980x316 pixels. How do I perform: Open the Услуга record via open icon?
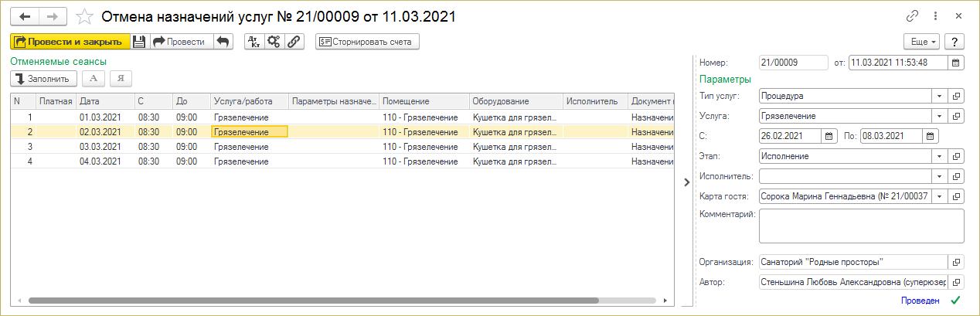[956, 116]
